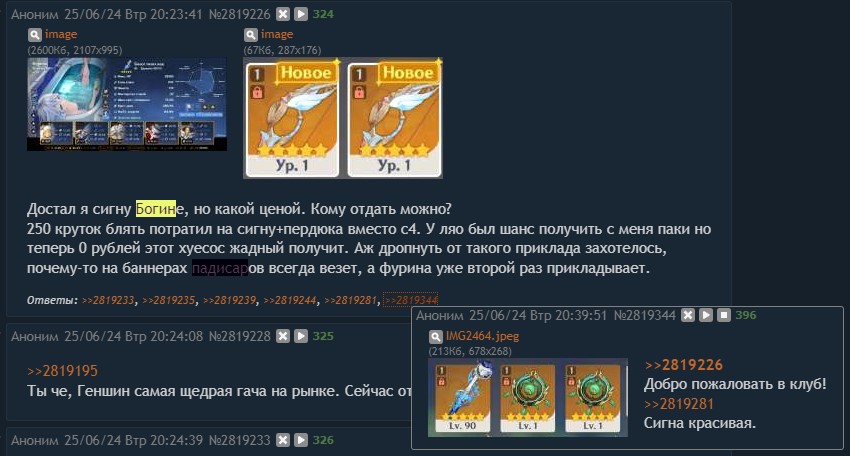The height and width of the screenshot is (456, 850).
Task: Open quoted post >>2819195
Action: 62,371
